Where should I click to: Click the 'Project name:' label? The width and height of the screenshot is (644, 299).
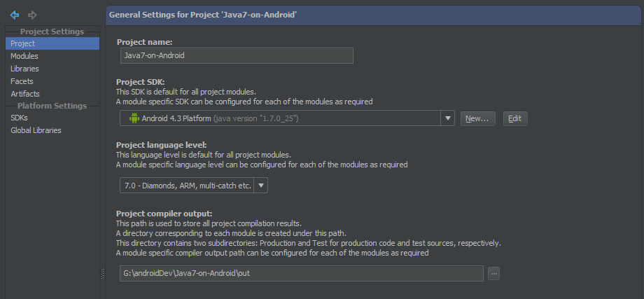pos(145,42)
